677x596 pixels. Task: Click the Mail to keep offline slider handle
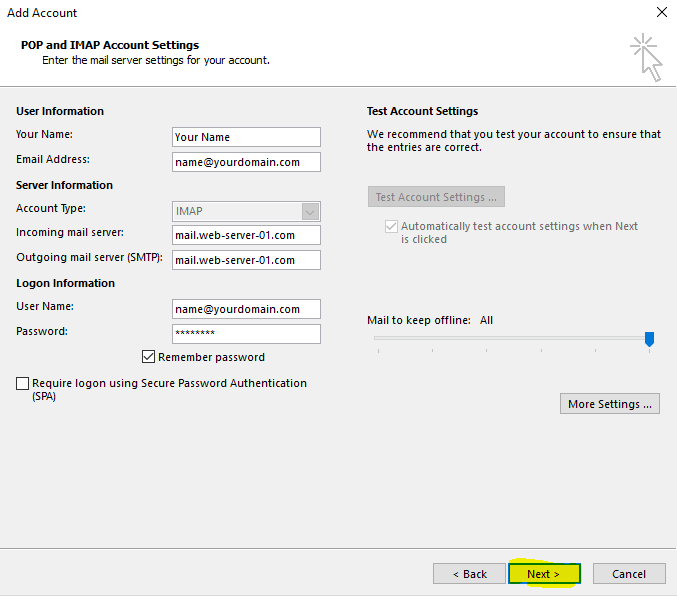649,340
